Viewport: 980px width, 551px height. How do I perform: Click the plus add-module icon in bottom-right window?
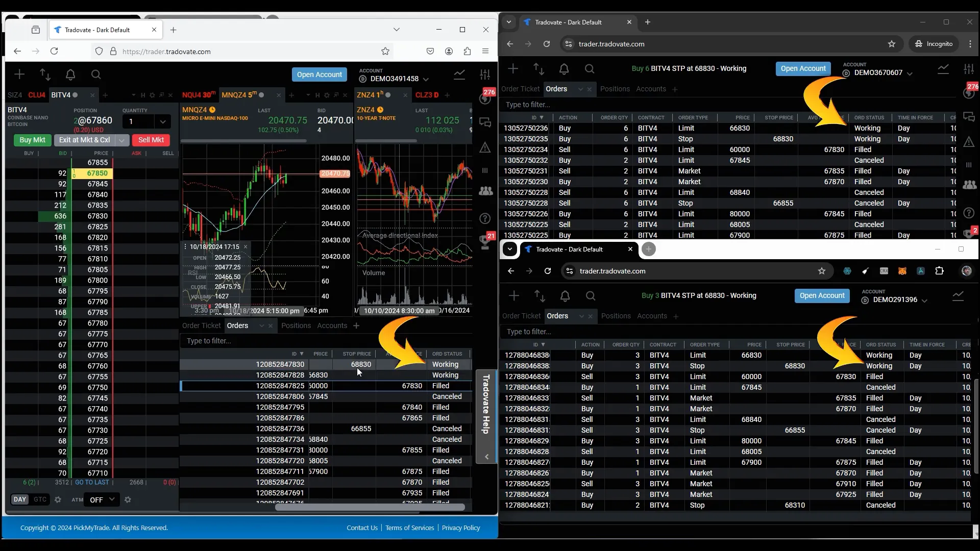[514, 296]
